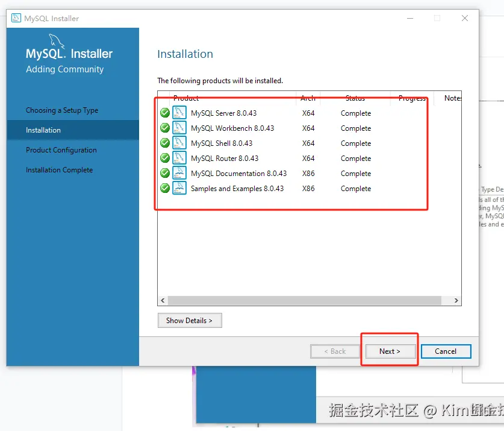Viewport: 504px width, 431px height.
Task: Click the MySQL Installer title bar icon
Action: pos(16,18)
